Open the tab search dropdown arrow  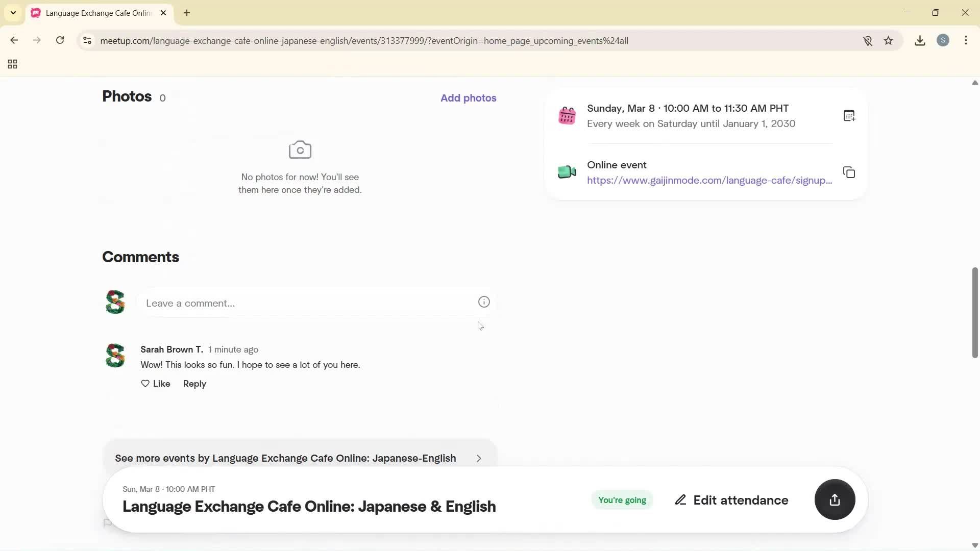[x=13, y=13]
